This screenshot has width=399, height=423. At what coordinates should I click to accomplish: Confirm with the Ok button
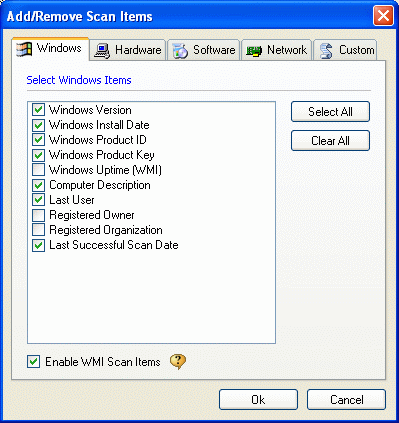(x=258, y=399)
